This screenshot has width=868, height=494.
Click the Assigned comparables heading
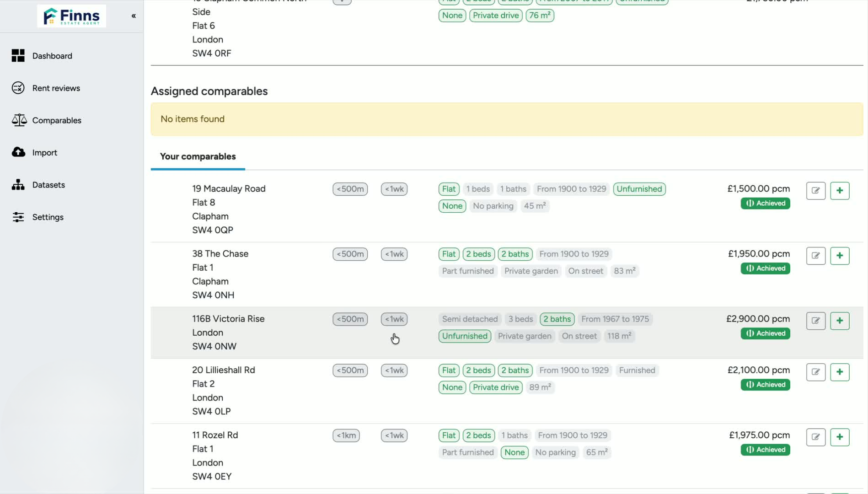tap(209, 91)
